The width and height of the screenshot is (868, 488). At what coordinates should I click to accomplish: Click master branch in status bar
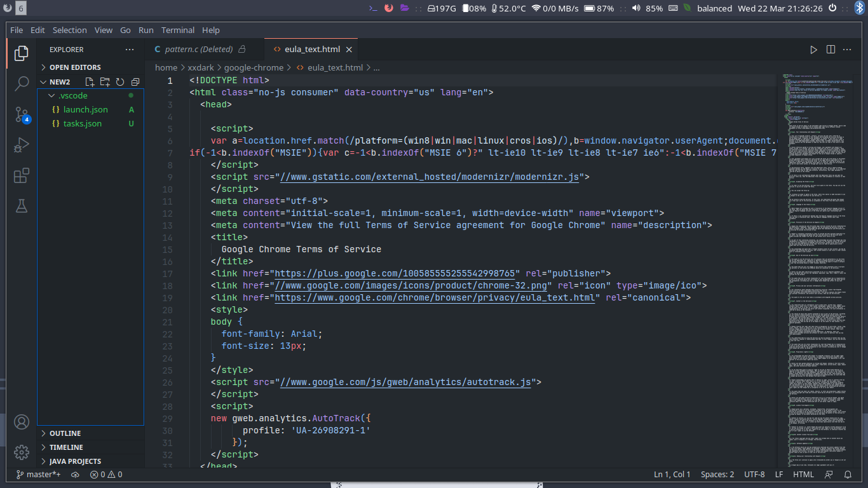pos(38,475)
